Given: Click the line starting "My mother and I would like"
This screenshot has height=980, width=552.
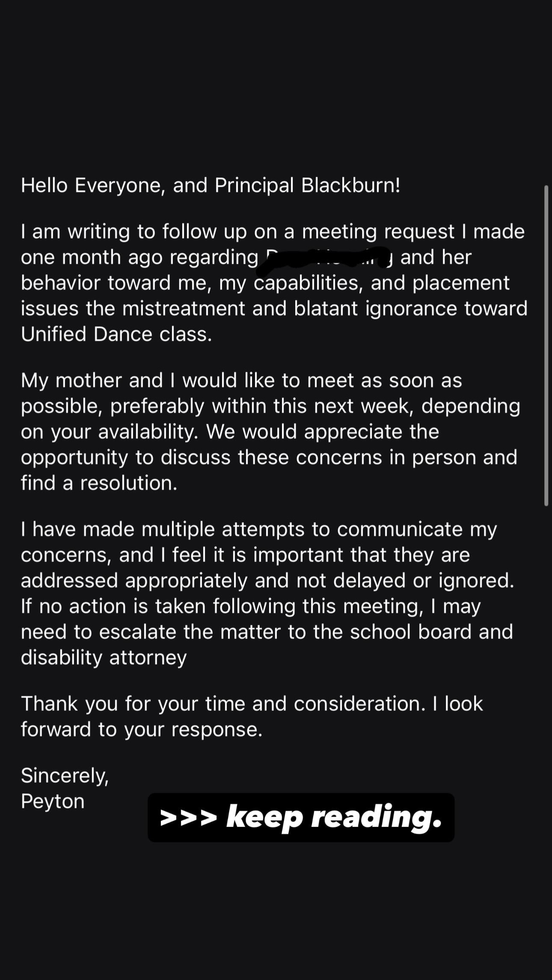Looking at the screenshot, I should (x=241, y=381).
